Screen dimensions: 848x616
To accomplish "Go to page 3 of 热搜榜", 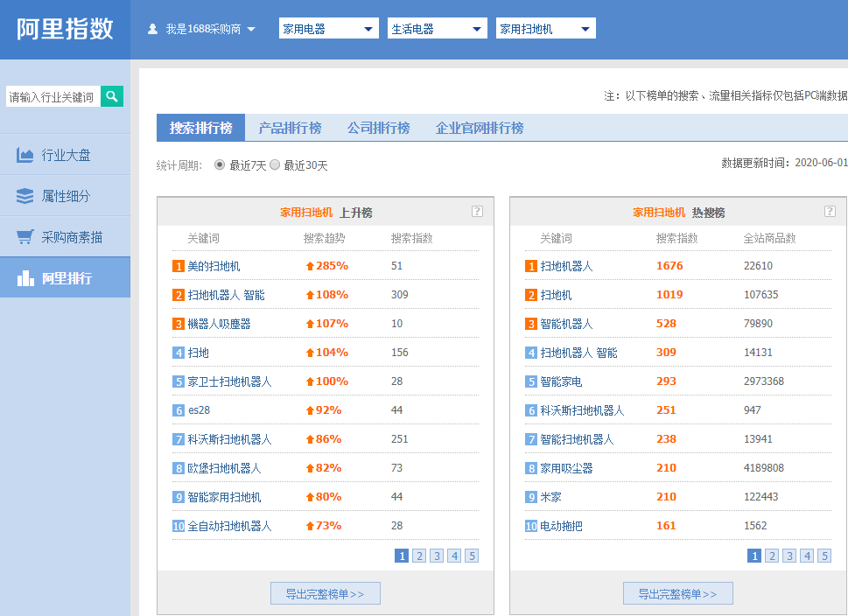I will pos(789,556).
